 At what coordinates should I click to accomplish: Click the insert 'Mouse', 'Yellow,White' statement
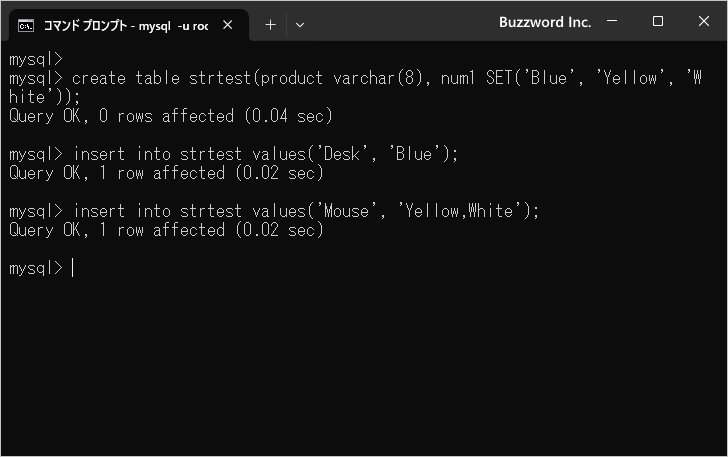(x=274, y=211)
